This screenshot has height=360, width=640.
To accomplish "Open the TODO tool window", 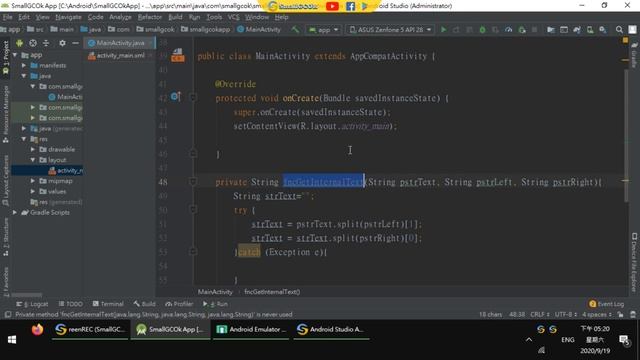I will pyautogui.click(x=71, y=304).
